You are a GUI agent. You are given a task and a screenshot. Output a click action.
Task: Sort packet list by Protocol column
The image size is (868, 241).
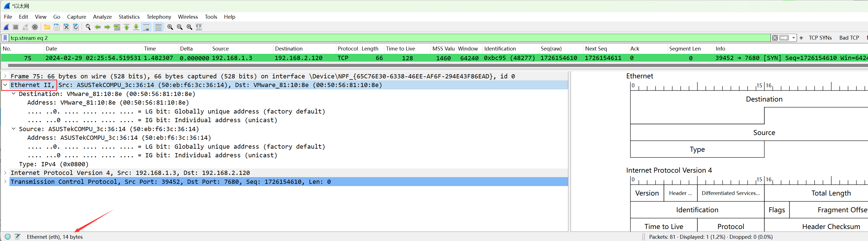pyautogui.click(x=348, y=49)
